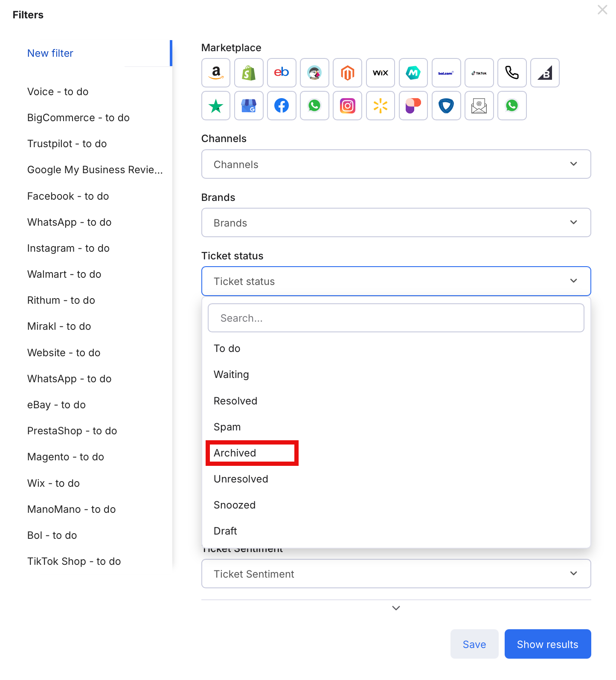Open the Wix - to do filter
Screen dimensions: 616x680
pyautogui.click(x=54, y=483)
